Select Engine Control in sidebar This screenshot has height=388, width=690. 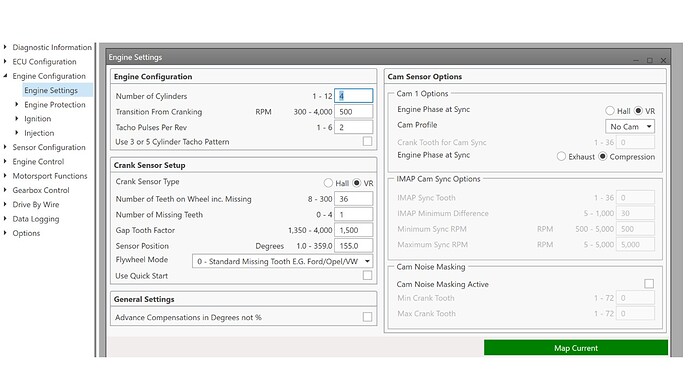38,162
